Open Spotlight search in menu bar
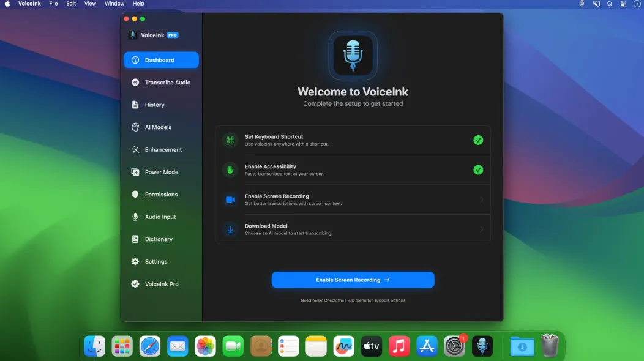Image resolution: width=644 pixels, height=361 pixels. (x=610, y=4)
